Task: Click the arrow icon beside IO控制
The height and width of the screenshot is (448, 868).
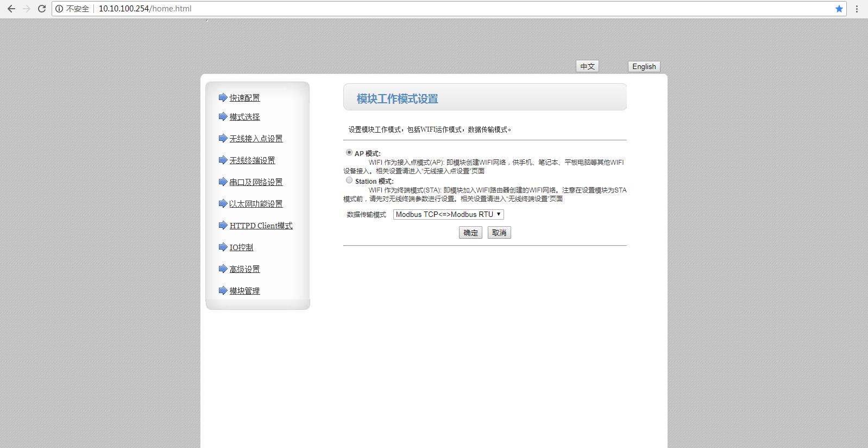Action: pyautogui.click(x=223, y=247)
